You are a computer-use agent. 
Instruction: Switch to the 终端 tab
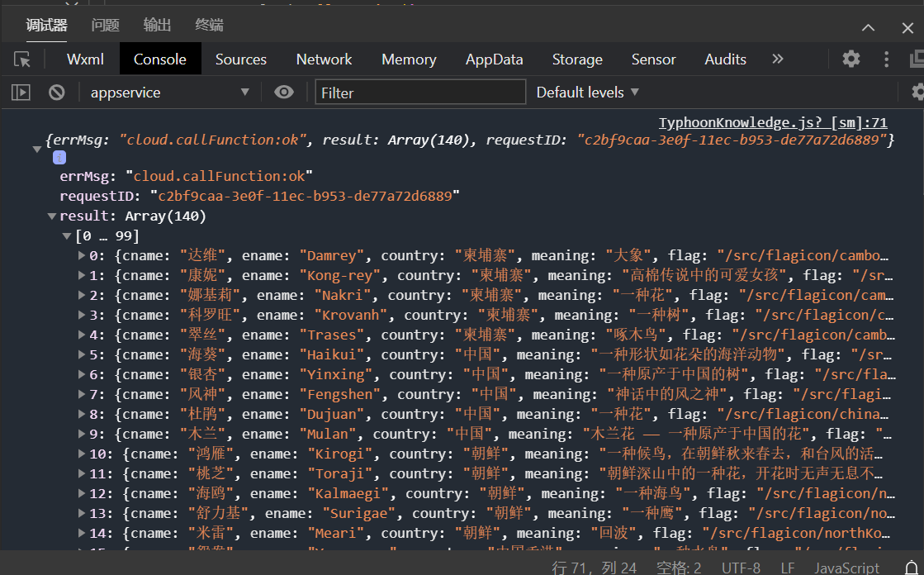click(x=209, y=25)
